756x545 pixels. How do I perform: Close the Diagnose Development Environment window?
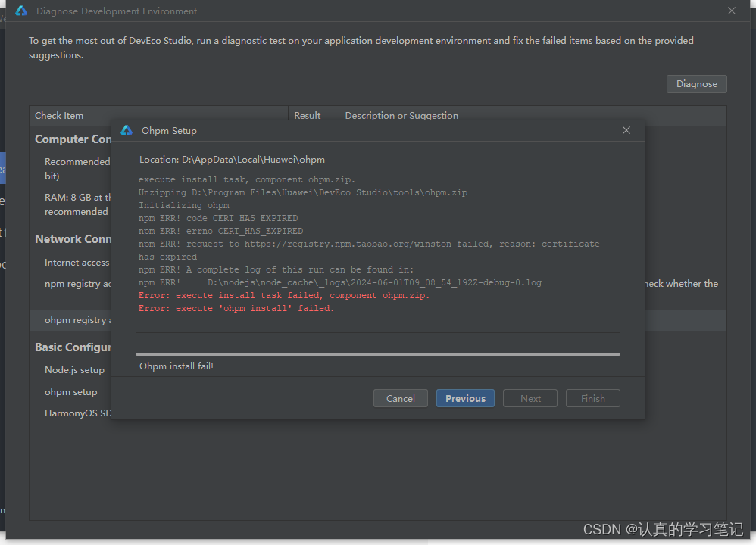point(732,11)
